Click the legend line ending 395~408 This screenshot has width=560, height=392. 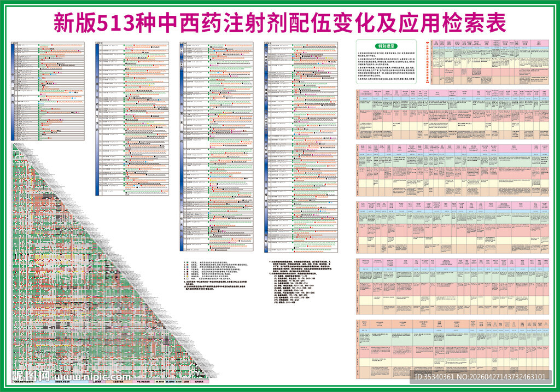click(x=285, y=302)
